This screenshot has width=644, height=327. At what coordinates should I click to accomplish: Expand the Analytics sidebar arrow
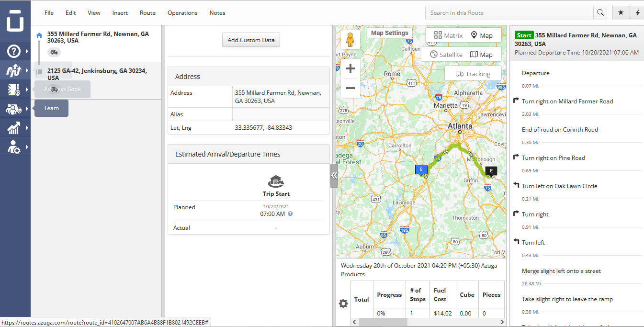pyautogui.click(x=27, y=128)
